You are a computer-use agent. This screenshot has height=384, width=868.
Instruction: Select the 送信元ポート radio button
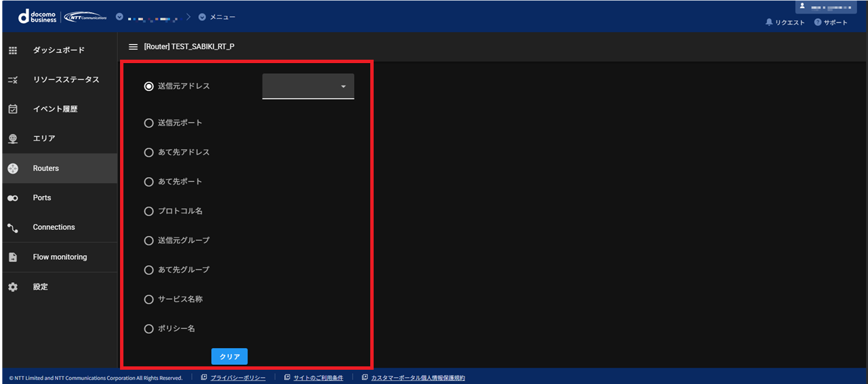pos(149,123)
